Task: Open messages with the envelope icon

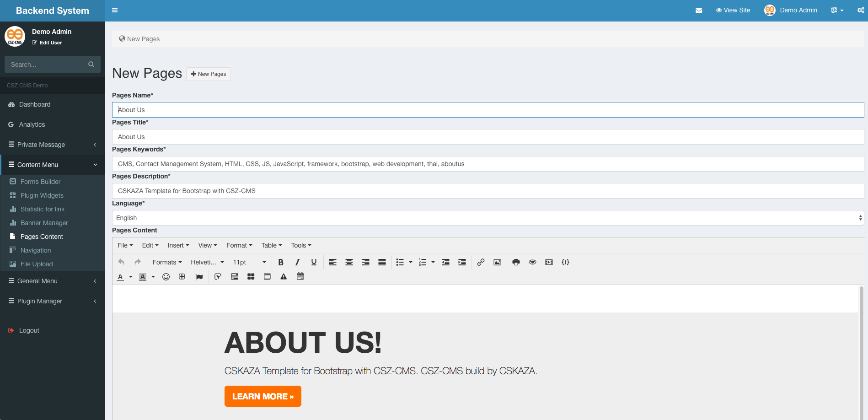Action: 699,10
